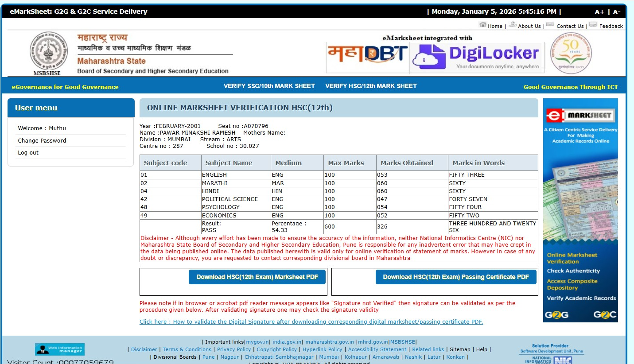The image size is (634, 364).
Task: Open the mygov.in link
Action: [x=257, y=342]
